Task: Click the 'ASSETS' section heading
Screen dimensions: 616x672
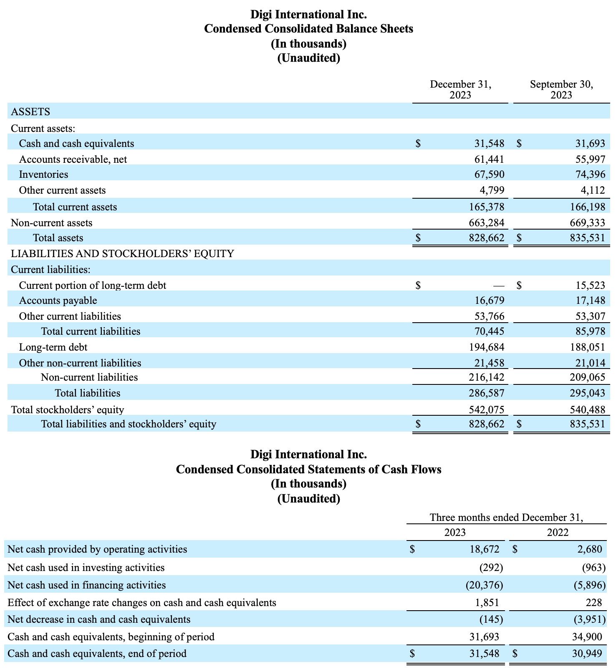Action: point(30,112)
